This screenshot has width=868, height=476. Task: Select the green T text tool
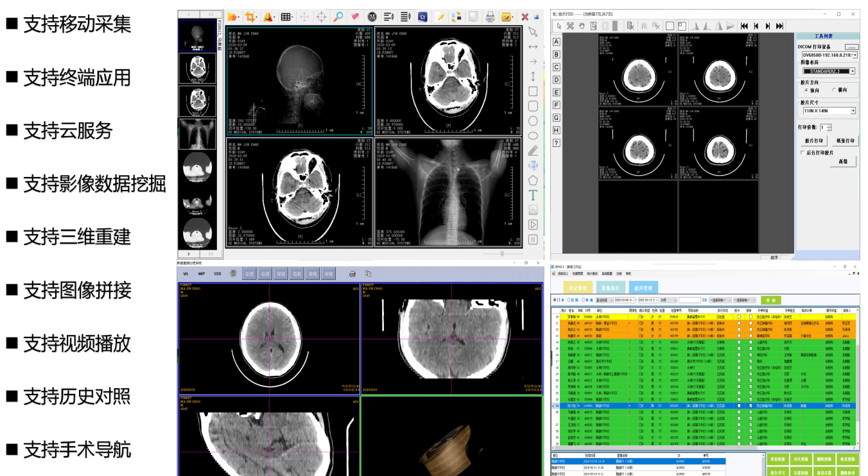(x=533, y=194)
